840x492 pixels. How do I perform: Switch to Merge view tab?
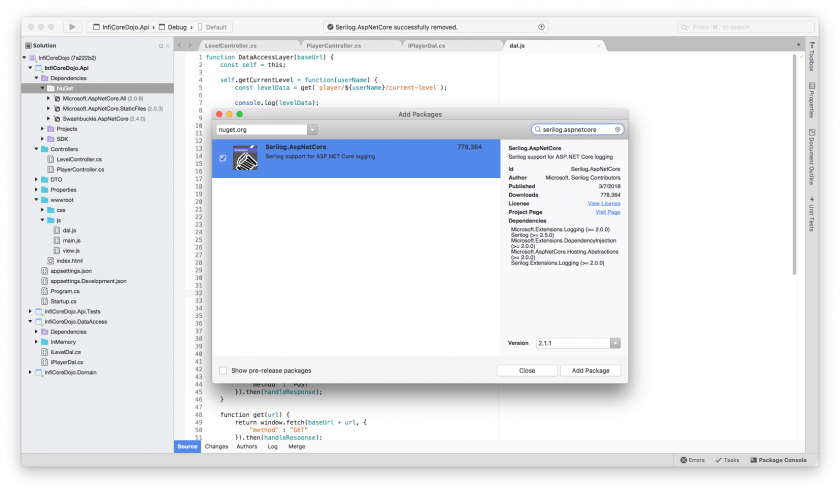297,446
